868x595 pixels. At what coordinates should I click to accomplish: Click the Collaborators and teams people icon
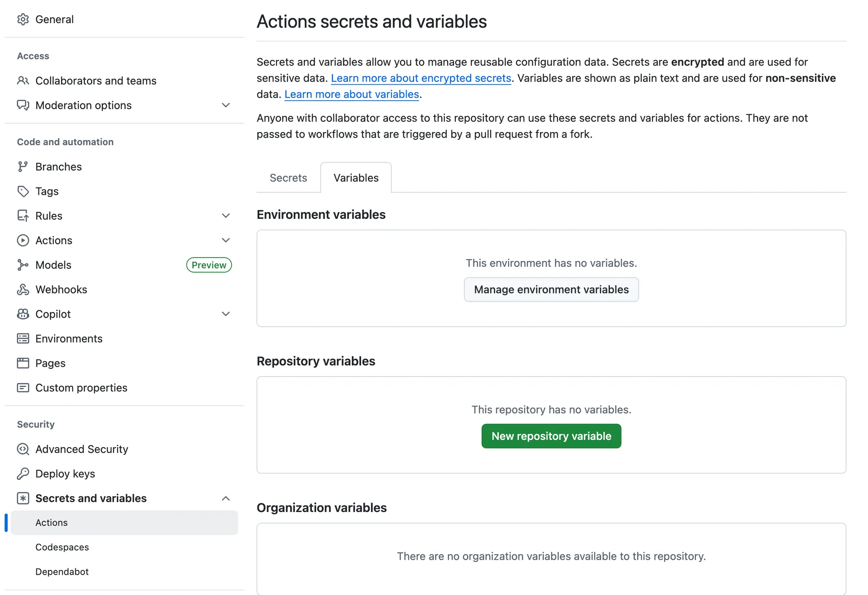(x=23, y=81)
